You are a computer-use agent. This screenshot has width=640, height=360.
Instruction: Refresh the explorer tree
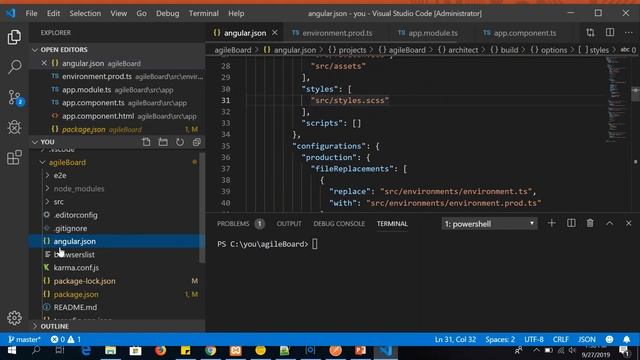click(180, 142)
